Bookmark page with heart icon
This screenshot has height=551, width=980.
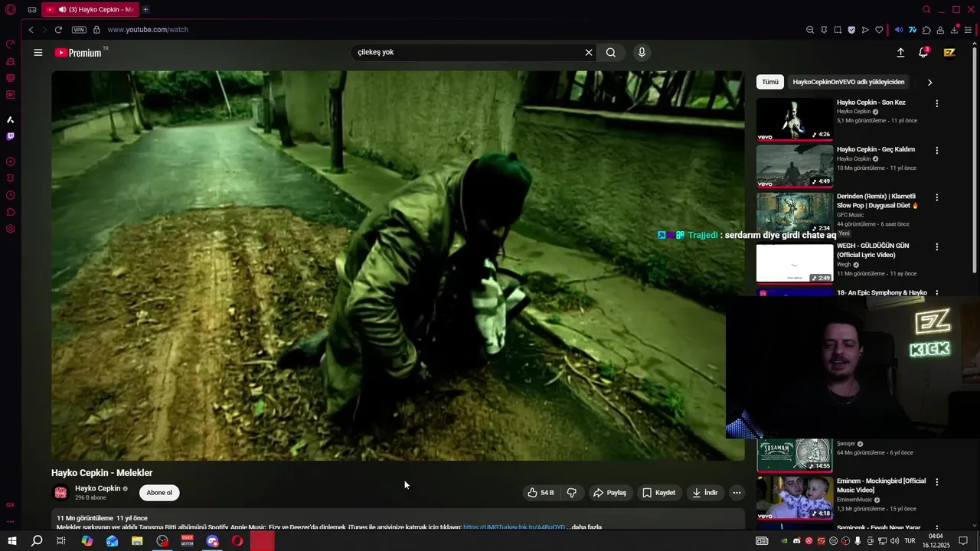tap(879, 30)
